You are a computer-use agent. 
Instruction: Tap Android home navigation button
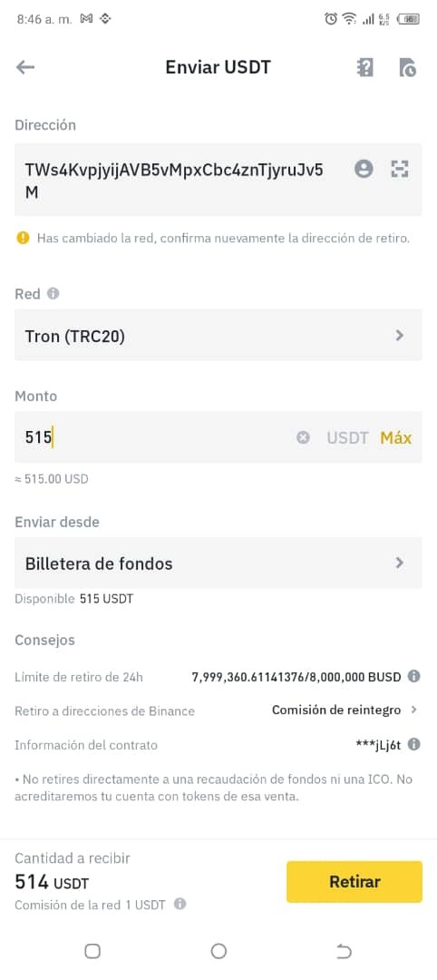point(218,951)
